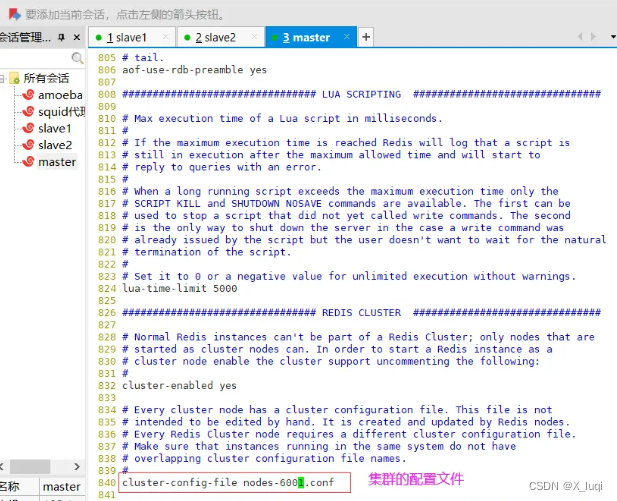Screen dimensions: 617x501
Task: Click the 'cluster-enabled yes' line
Action: pos(179,386)
